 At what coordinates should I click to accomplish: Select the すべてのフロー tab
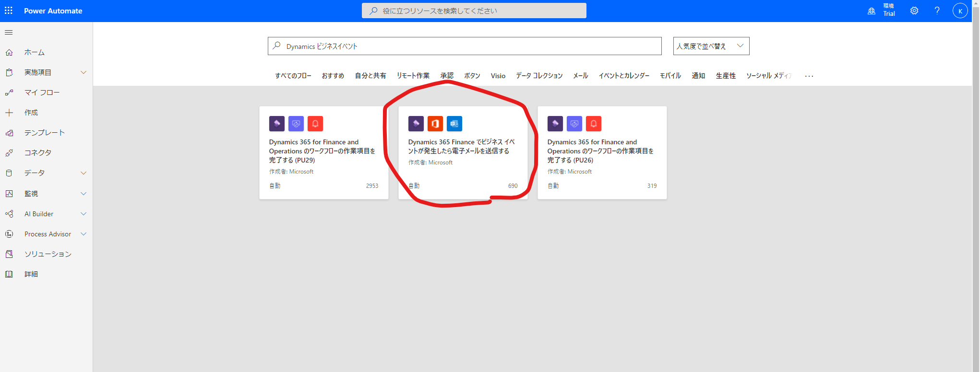tap(293, 76)
